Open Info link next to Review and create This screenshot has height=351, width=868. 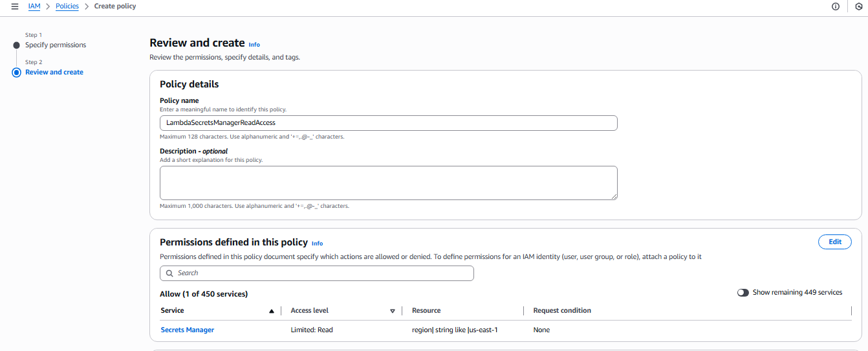point(254,45)
